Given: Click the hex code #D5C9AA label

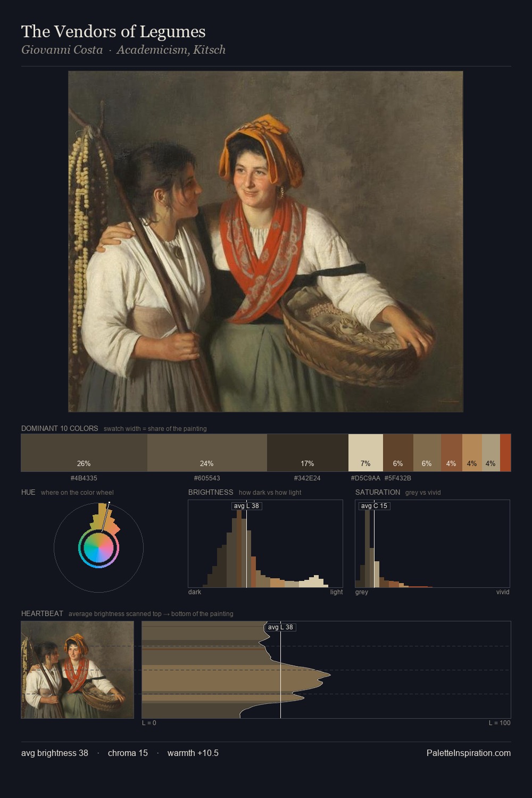Looking at the screenshot, I should [x=365, y=478].
